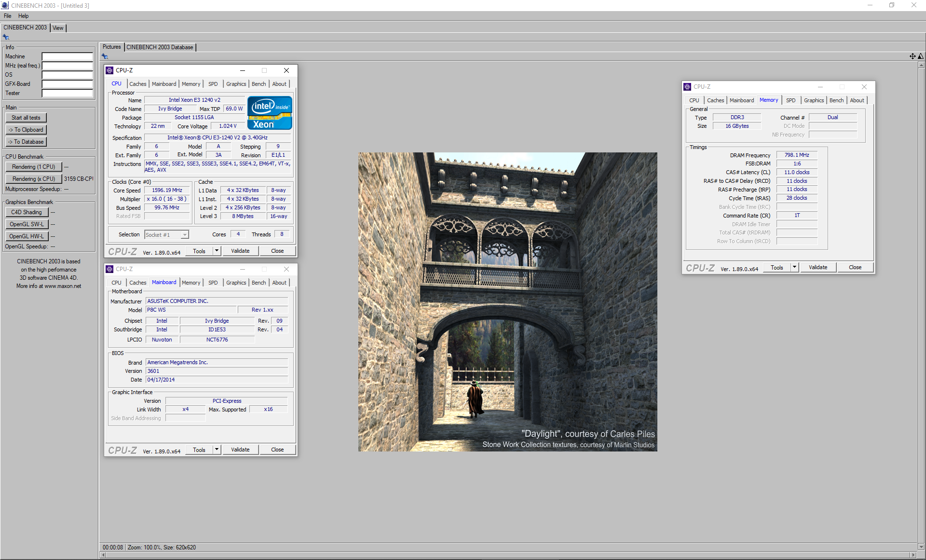Click the OS input field
This screenshot has width=926, height=560.
pyautogui.click(x=67, y=75)
